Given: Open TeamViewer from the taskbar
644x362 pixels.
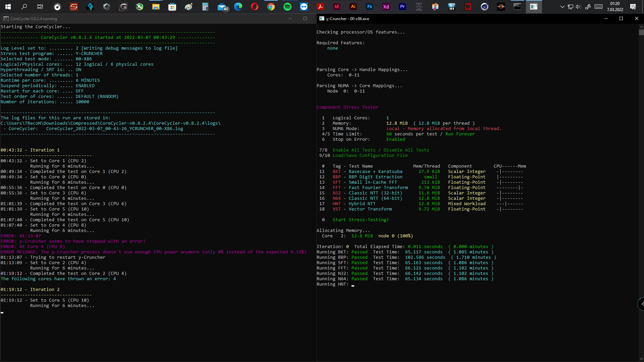Looking at the screenshot, I should pyautogui.click(x=304, y=7).
